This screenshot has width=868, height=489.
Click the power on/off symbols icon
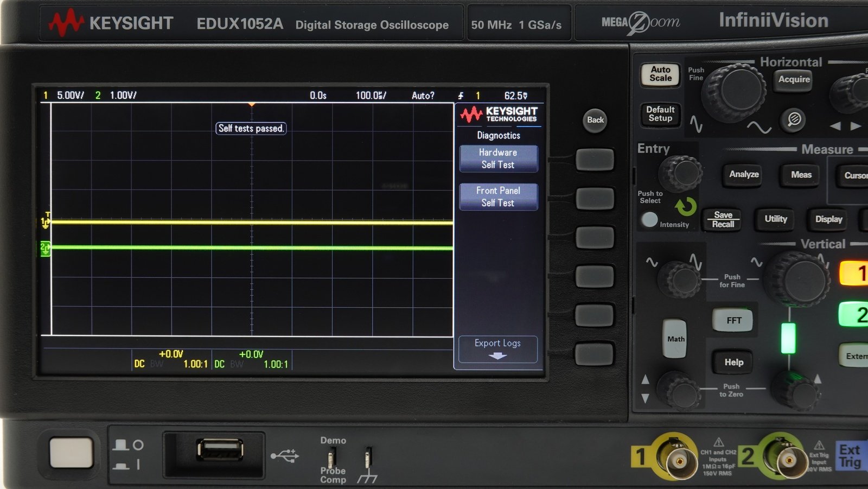128,455
